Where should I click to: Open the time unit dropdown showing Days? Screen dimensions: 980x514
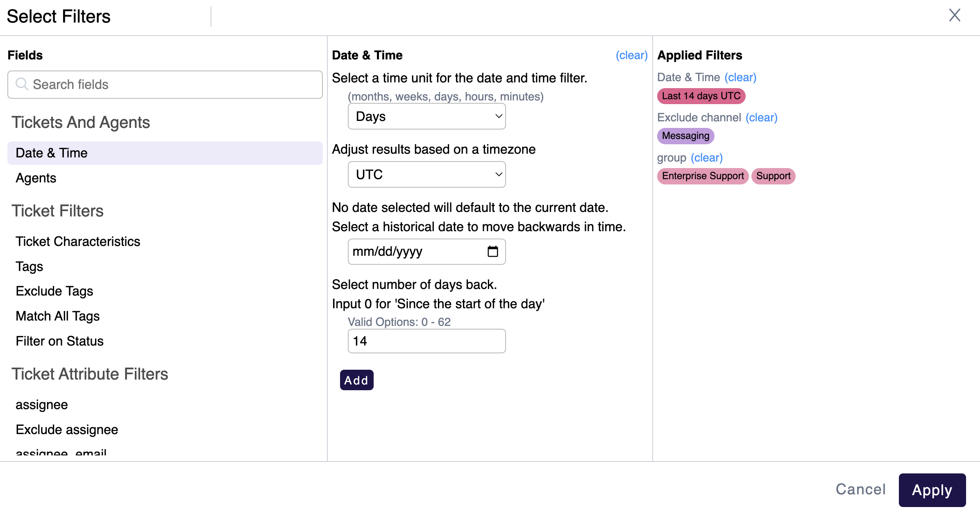426,116
